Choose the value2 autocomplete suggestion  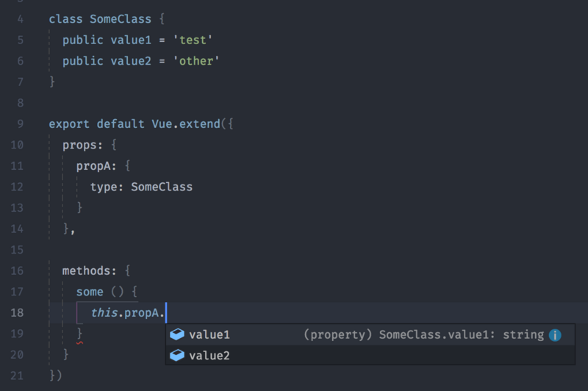tap(209, 356)
